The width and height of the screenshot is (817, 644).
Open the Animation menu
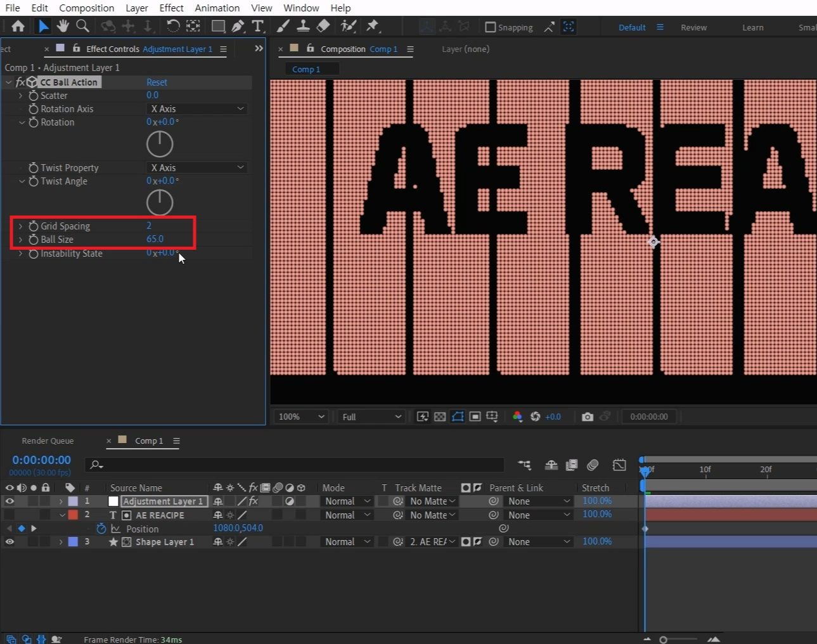point(217,8)
